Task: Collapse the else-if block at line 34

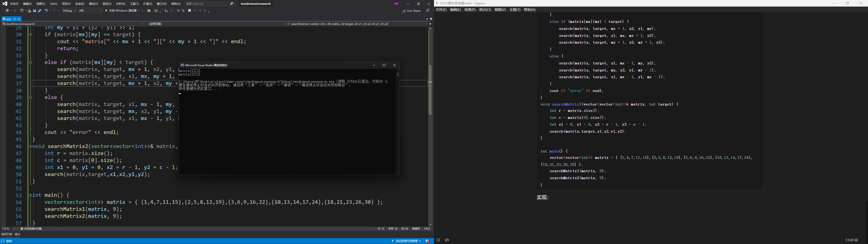Action: (x=30, y=62)
